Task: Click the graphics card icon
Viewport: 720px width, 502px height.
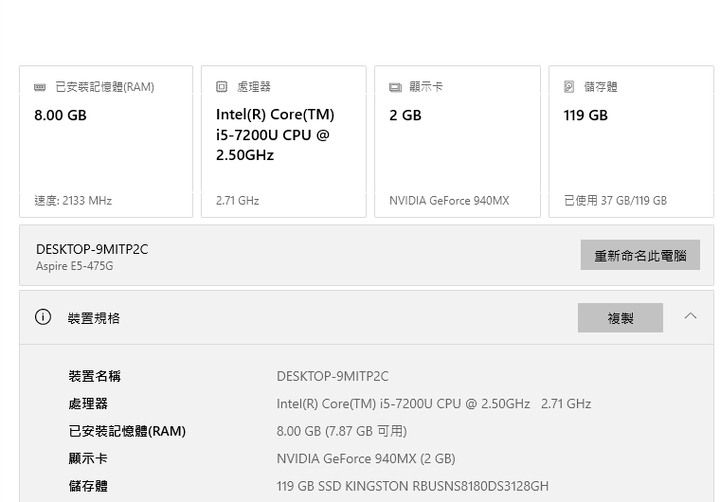Action: tap(395, 87)
